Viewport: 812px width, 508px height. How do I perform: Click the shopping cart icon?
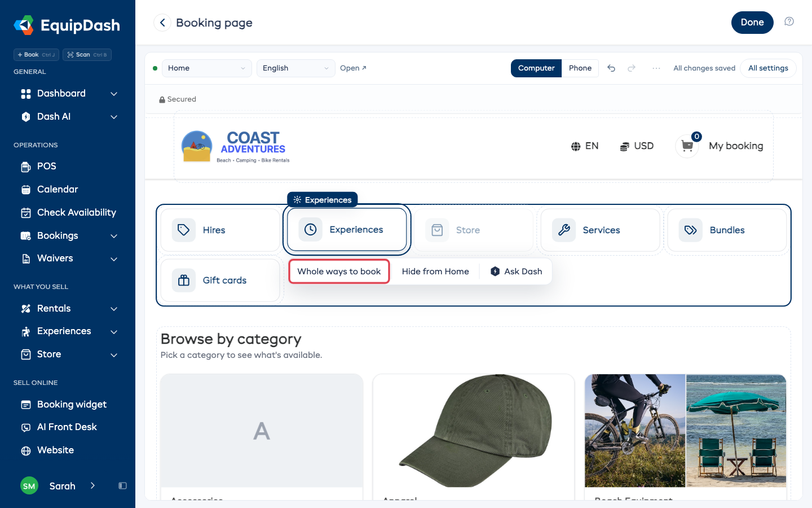pos(687,146)
